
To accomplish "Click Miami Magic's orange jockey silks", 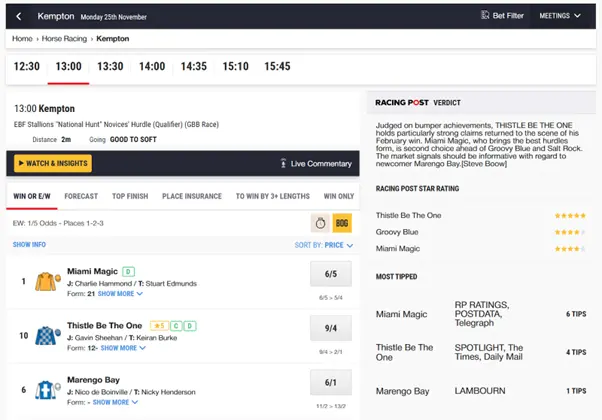I will click(46, 282).
